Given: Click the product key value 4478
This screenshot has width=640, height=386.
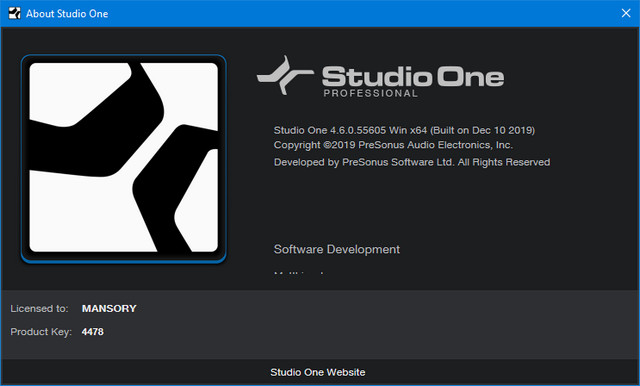Looking at the screenshot, I should [93, 332].
